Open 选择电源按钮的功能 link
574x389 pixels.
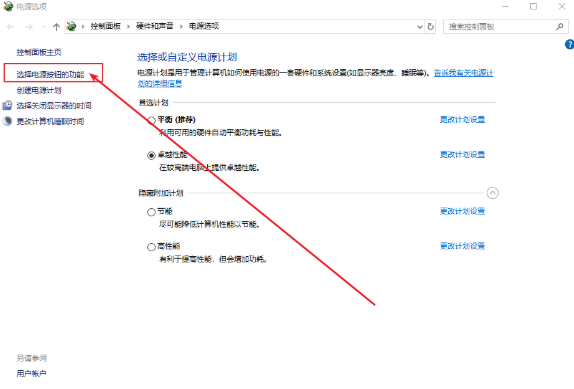click(x=50, y=74)
